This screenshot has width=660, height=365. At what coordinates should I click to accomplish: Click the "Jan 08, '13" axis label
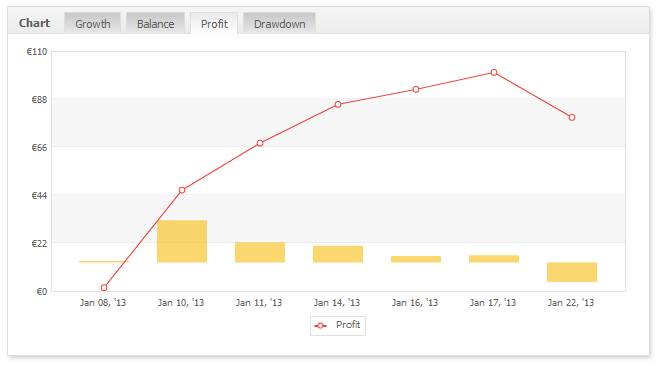click(x=103, y=303)
